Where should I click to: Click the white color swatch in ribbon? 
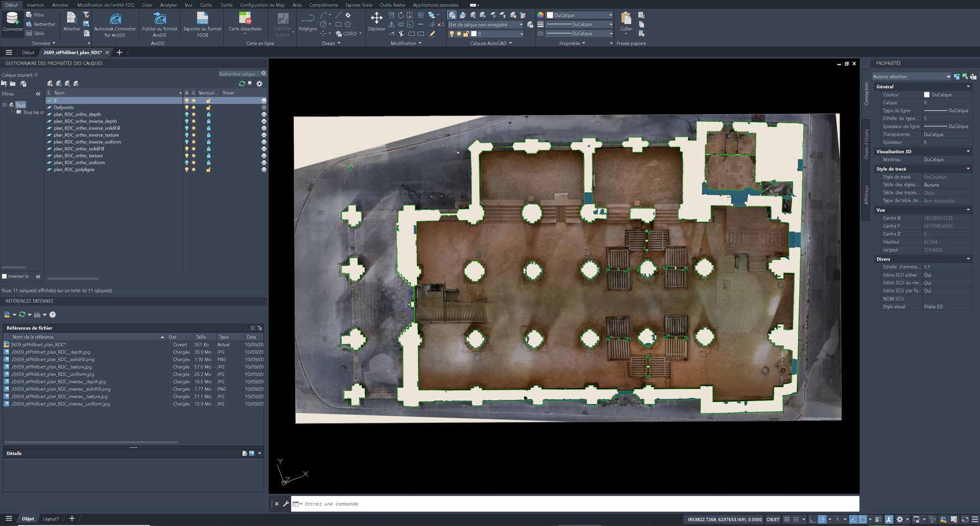[x=550, y=15]
